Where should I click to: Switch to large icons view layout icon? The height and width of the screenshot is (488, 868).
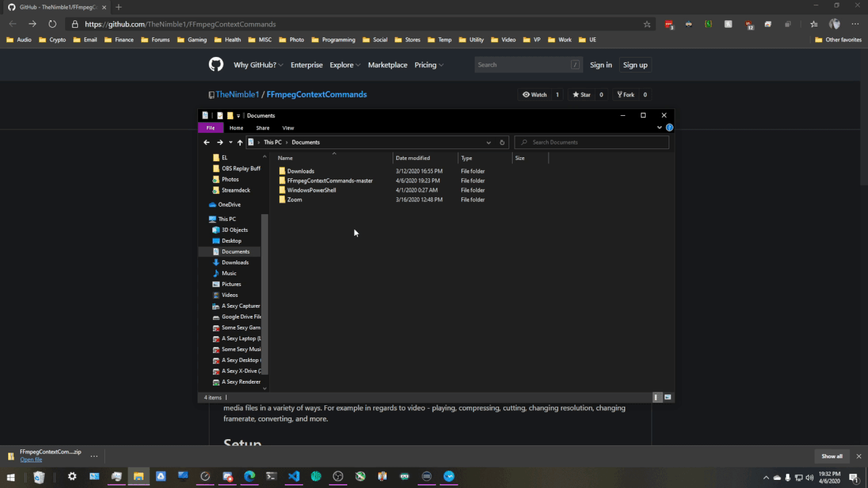coord(668,397)
